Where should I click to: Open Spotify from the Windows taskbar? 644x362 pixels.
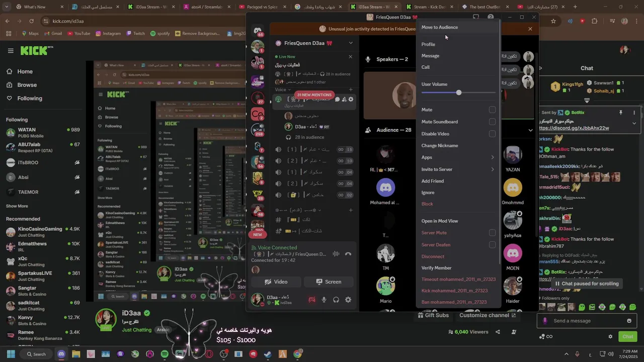click(165, 354)
